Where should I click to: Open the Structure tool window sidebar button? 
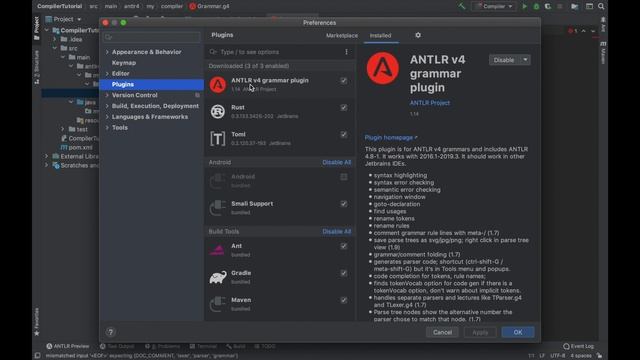click(x=37, y=67)
